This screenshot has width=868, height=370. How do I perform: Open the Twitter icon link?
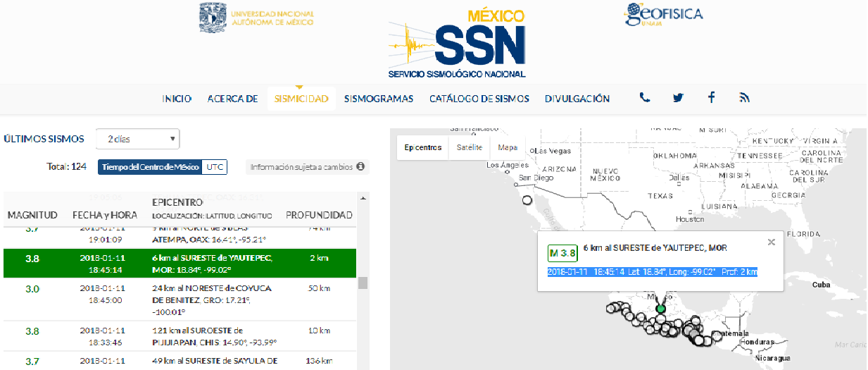[678, 99]
